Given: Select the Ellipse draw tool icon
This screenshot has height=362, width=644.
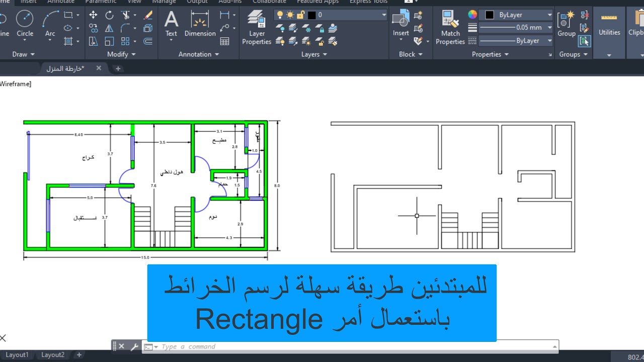Looking at the screenshot, I should click(x=68, y=28).
